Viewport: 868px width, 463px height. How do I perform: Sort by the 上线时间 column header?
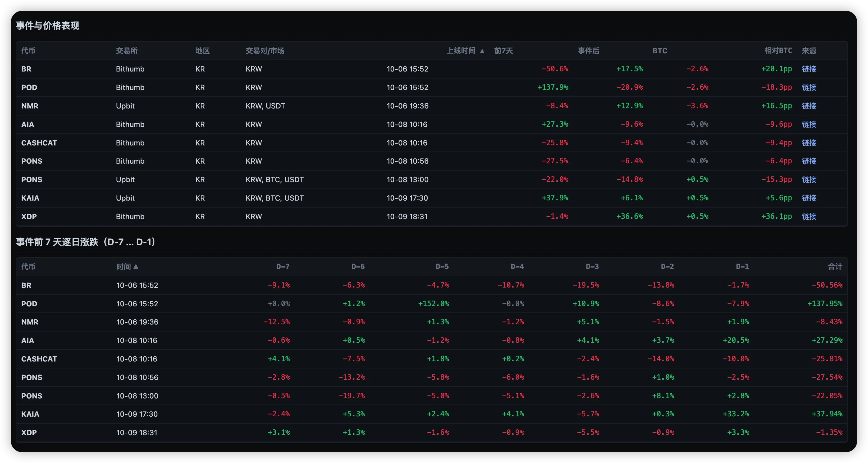click(x=465, y=51)
